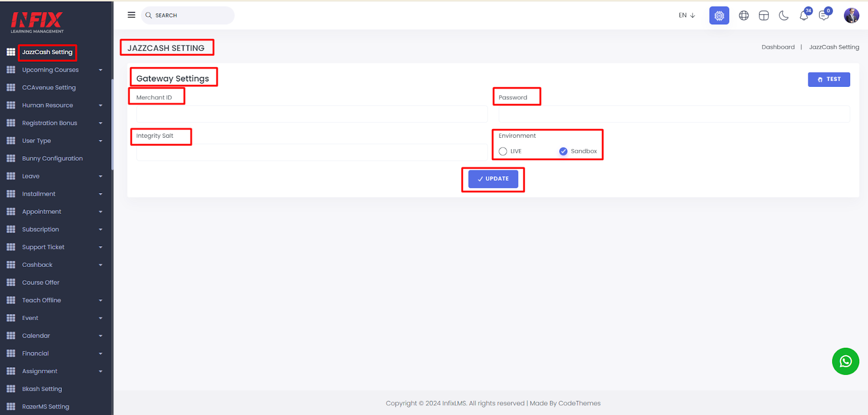This screenshot has height=415, width=868.
Task: Open CCAvenue Setting sidebar item
Action: [49, 87]
